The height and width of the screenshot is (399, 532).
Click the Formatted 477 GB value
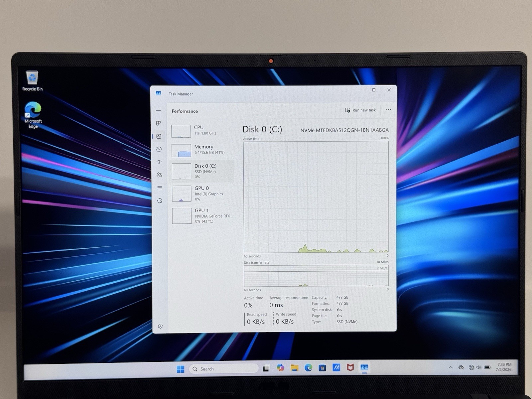[342, 303]
